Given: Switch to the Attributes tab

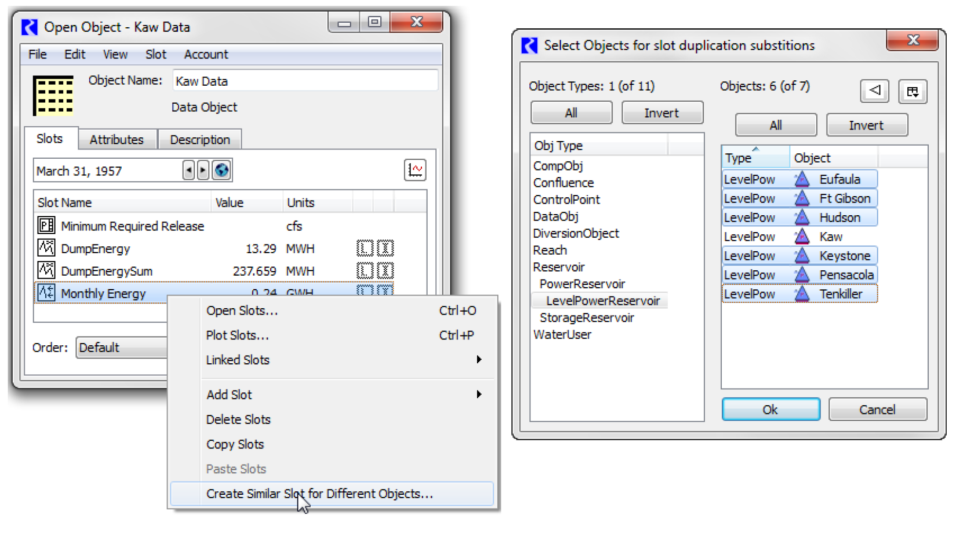Looking at the screenshot, I should tap(117, 140).
